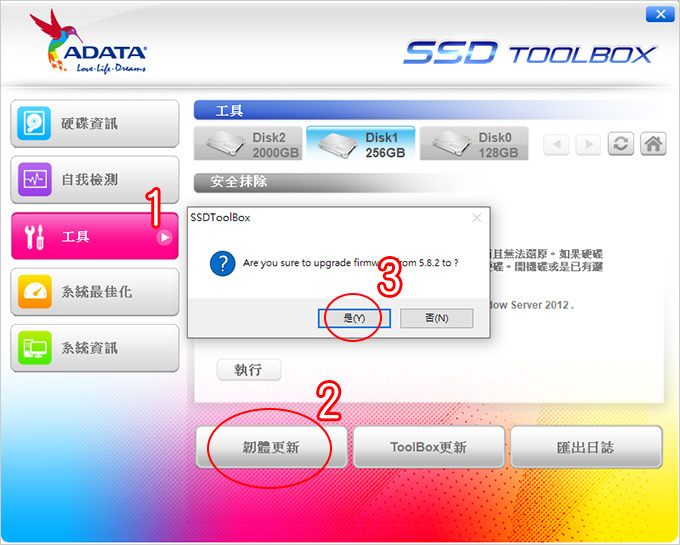Screen dimensions: 680x545
Task: Click the self-test waveform icon
Action: pyautogui.click(x=35, y=179)
